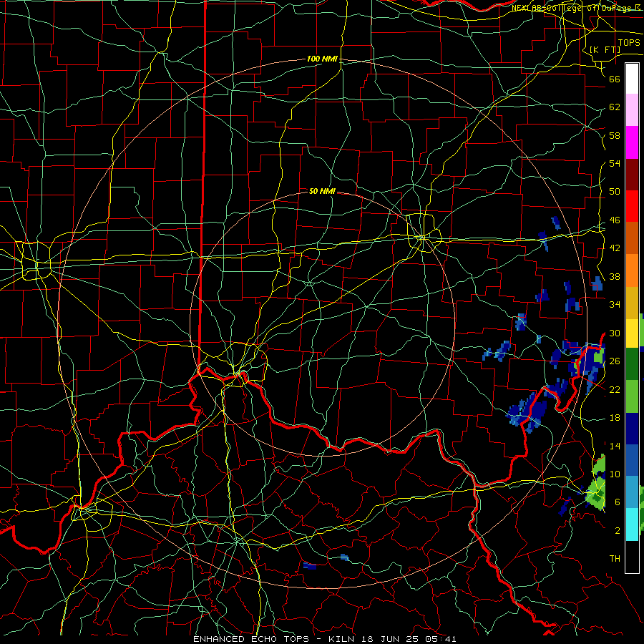
Task: Click the legend value "26"
Action: pos(615,361)
